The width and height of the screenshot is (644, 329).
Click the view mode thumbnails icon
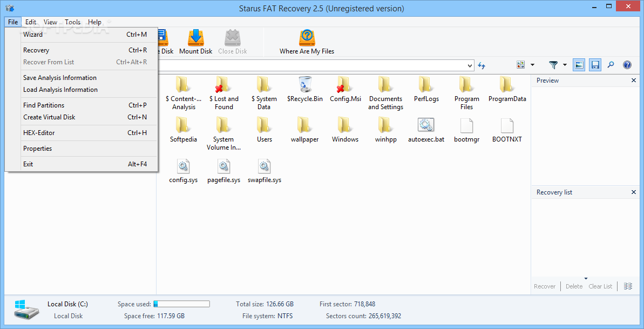pyautogui.click(x=521, y=65)
